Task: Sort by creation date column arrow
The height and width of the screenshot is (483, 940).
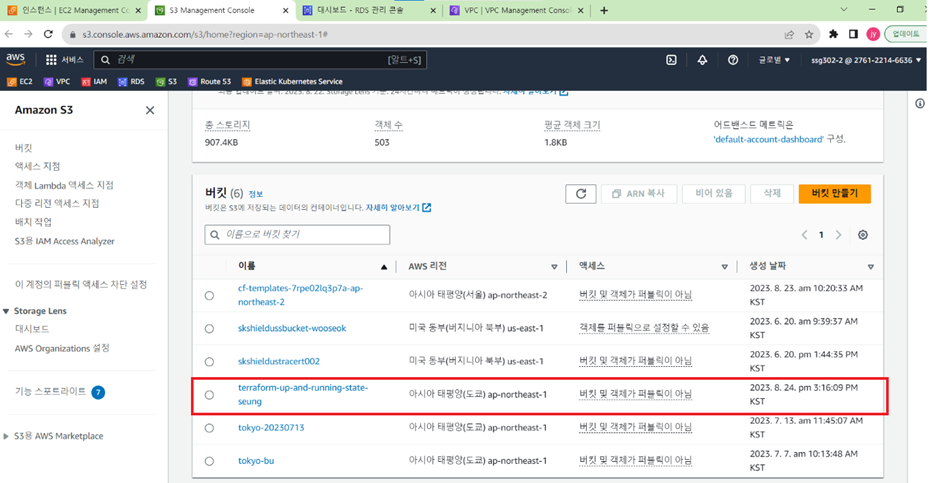Action: pyautogui.click(x=870, y=267)
